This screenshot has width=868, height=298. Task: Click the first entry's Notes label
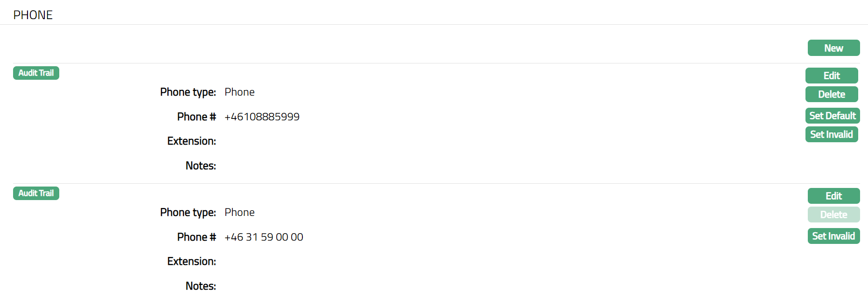[x=201, y=166]
